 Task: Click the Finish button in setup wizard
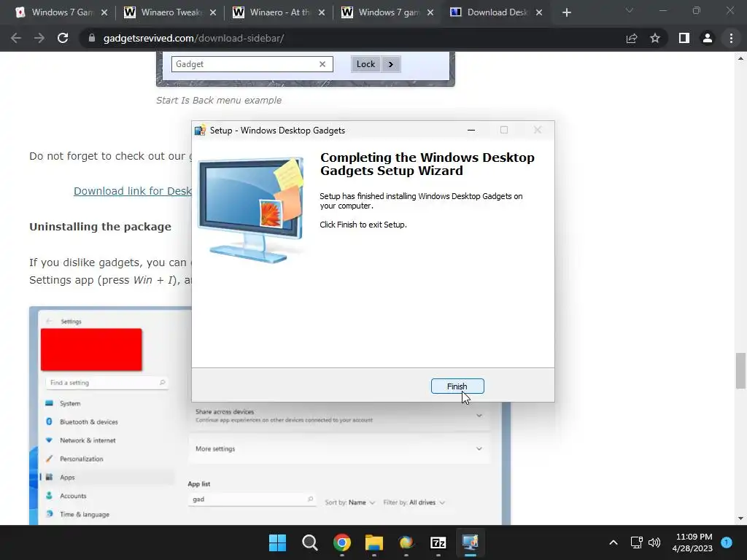[x=457, y=386]
